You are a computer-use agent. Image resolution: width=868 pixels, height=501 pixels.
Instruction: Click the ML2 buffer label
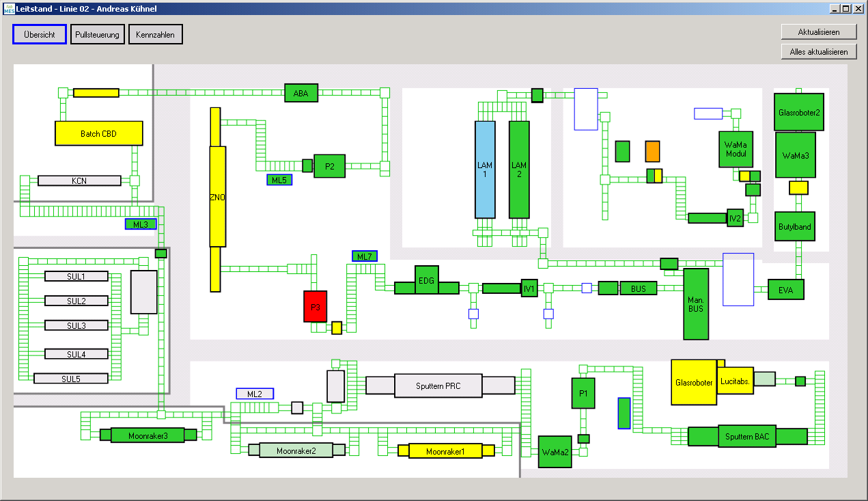pyautogui.click(x=255, y=394)
